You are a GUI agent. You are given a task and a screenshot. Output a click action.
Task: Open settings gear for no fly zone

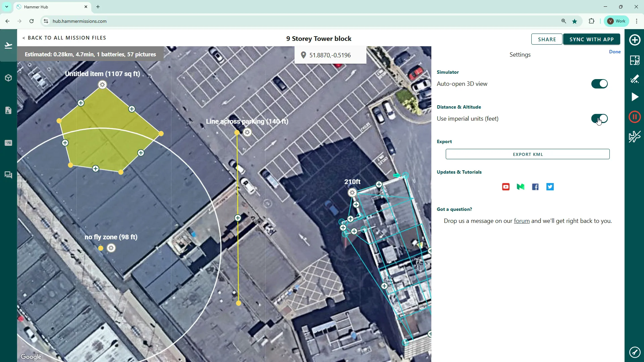click(x=111, y=248)
